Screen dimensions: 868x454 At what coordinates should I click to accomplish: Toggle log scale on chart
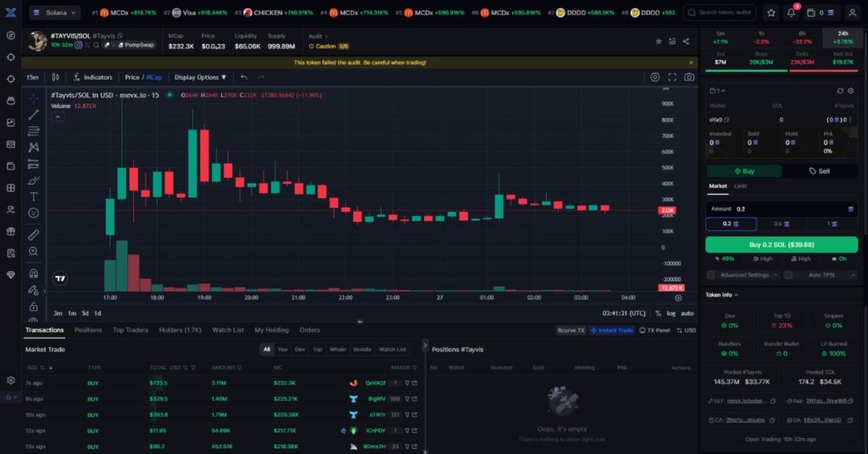[x=671, y=313]
